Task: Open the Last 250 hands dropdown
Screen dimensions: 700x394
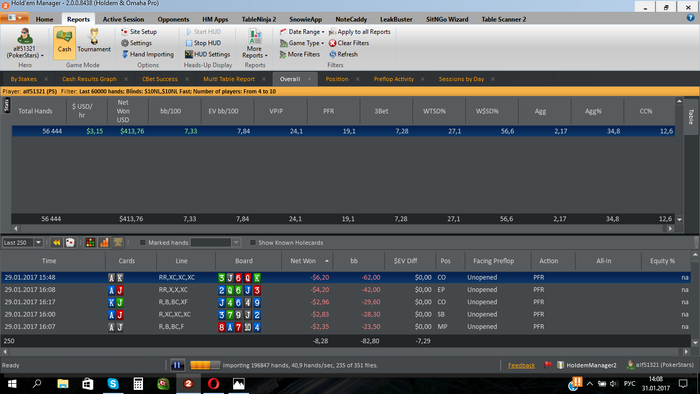Action: point(38,242)
